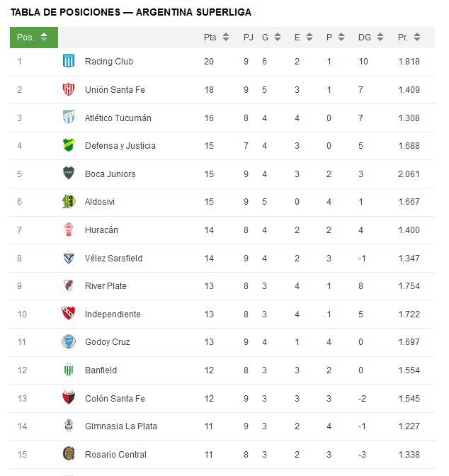Sort table by E draws column arrows
Image resolution: width=449 pixels, height=476 pixels.
[309, 37]
